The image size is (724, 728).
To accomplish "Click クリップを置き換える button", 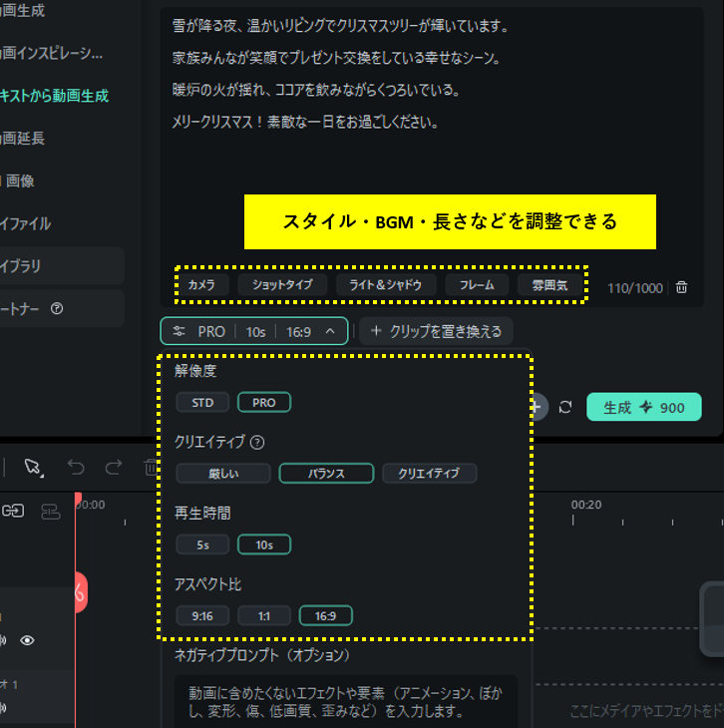I will [436, 331].
